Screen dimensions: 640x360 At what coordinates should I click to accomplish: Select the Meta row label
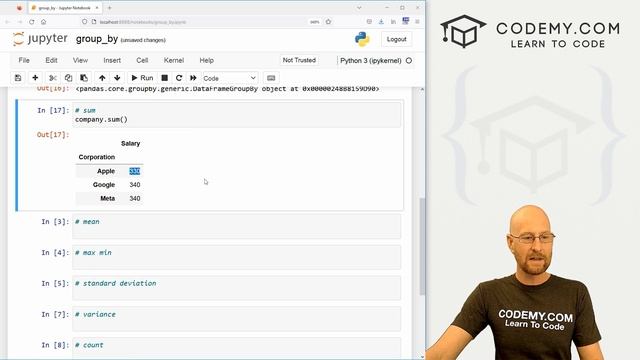[107, 198]
